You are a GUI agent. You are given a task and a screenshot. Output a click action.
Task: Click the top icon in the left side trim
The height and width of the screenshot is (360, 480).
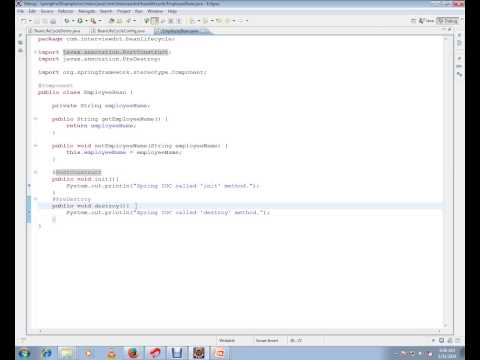21,35
